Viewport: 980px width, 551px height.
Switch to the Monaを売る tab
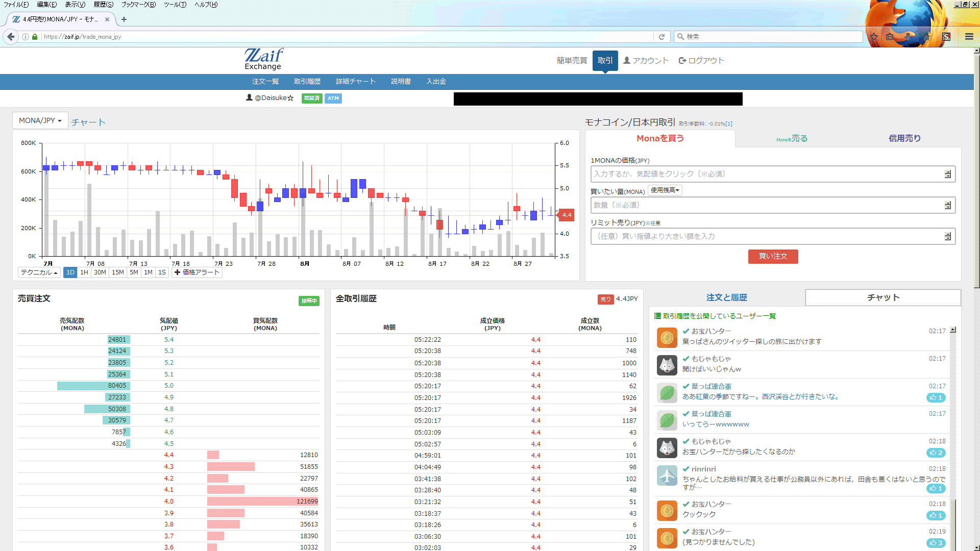[792, 139]
